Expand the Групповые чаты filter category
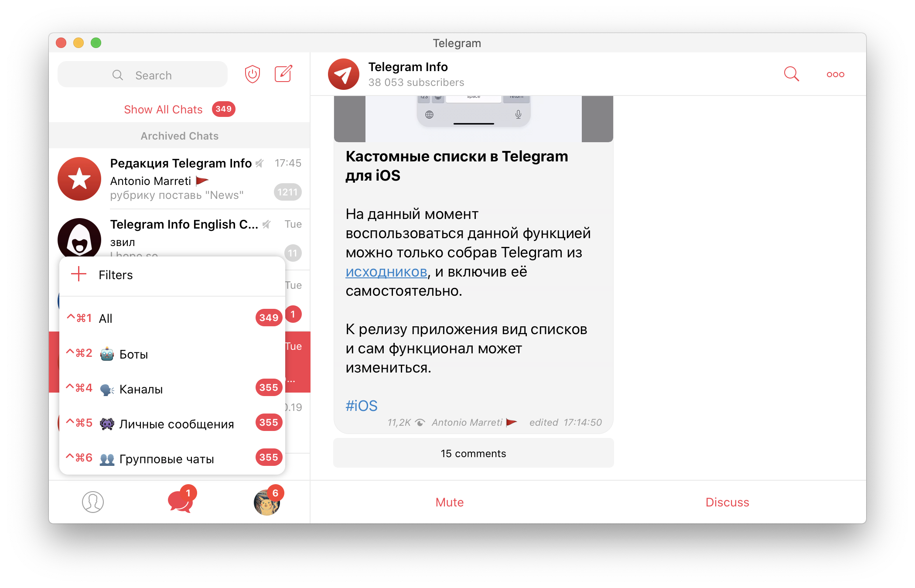This screenshot has height=588, width=915. coord(166,458)
